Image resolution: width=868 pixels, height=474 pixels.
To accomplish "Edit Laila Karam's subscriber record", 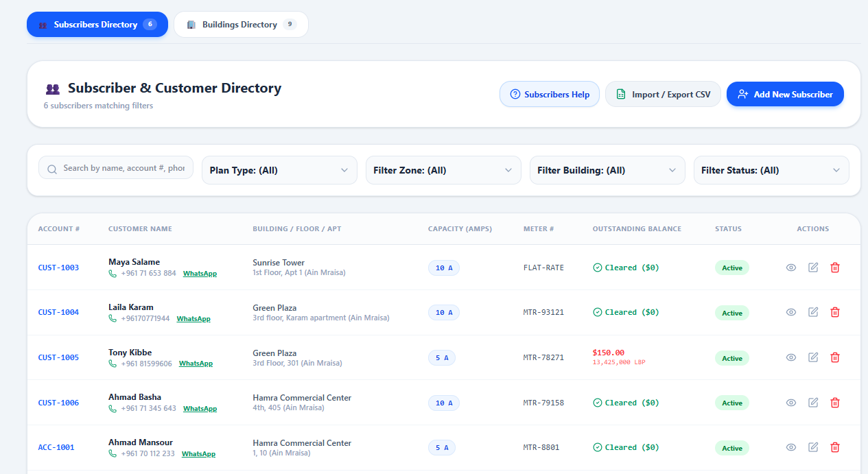I will (813, 312).
